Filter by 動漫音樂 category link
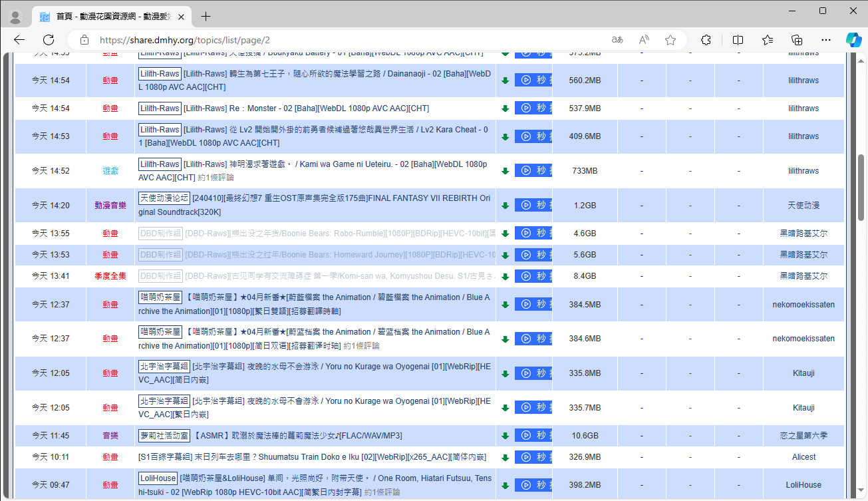Viewport: 868px width, 501px height. click(110, 206)
